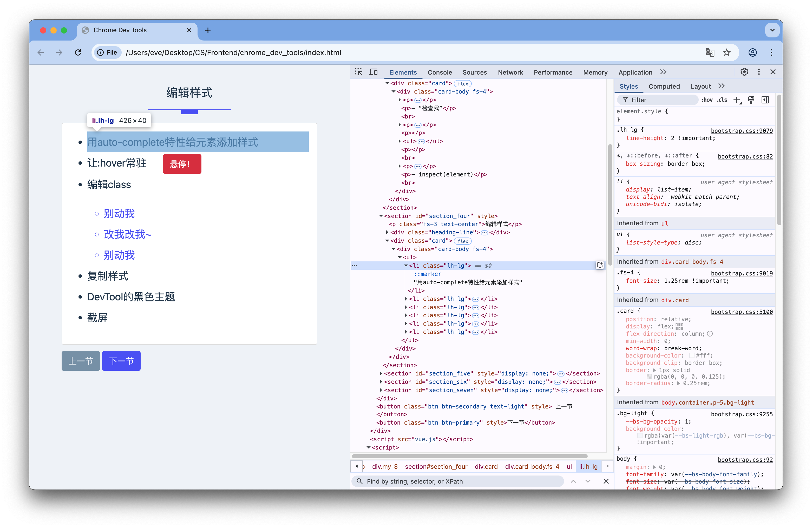Toggle device toolbar icon

coord(374,72)
